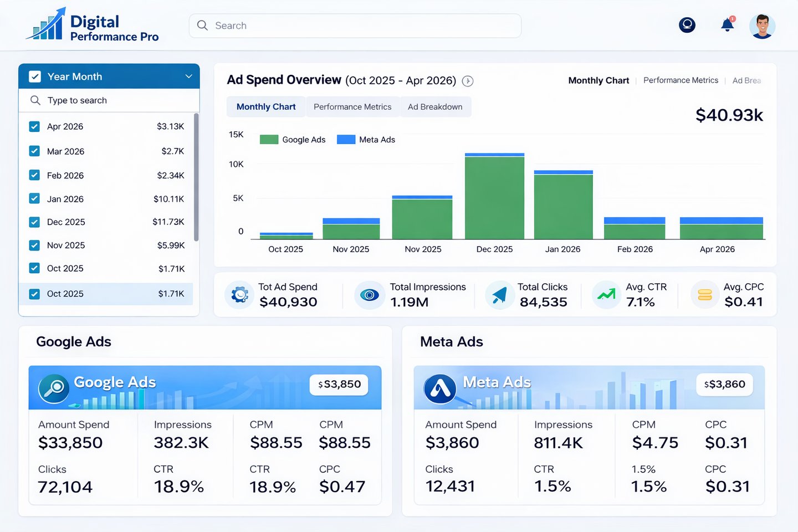Click the Apr 2026 bar in the chart
Viewport: 798px width, 532px height.
click(722, 228)
